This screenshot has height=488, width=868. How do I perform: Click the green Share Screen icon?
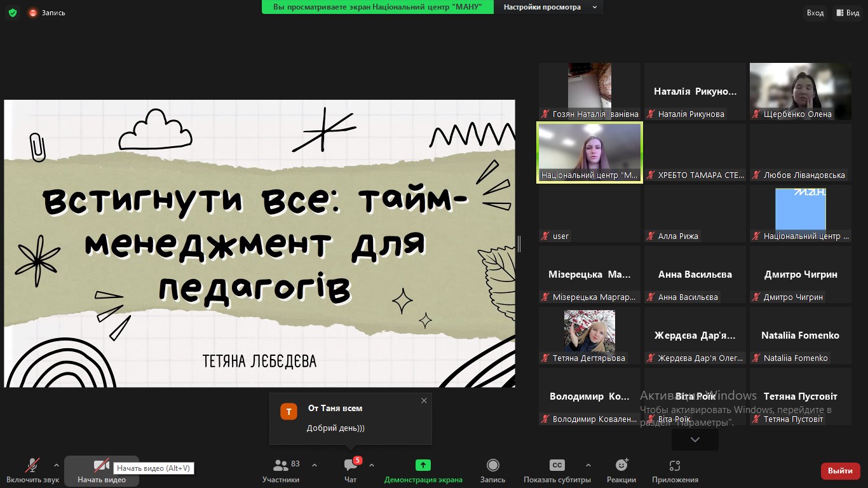(423, 466)
